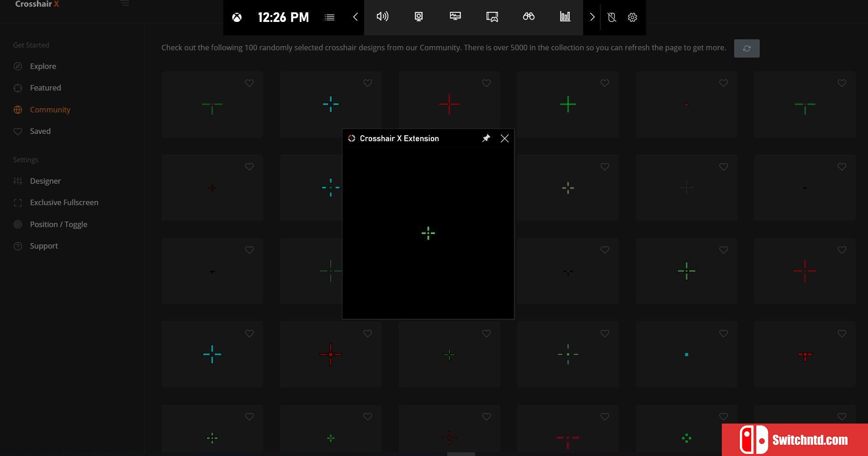Open the Gallery widget icon

[492, 17]
